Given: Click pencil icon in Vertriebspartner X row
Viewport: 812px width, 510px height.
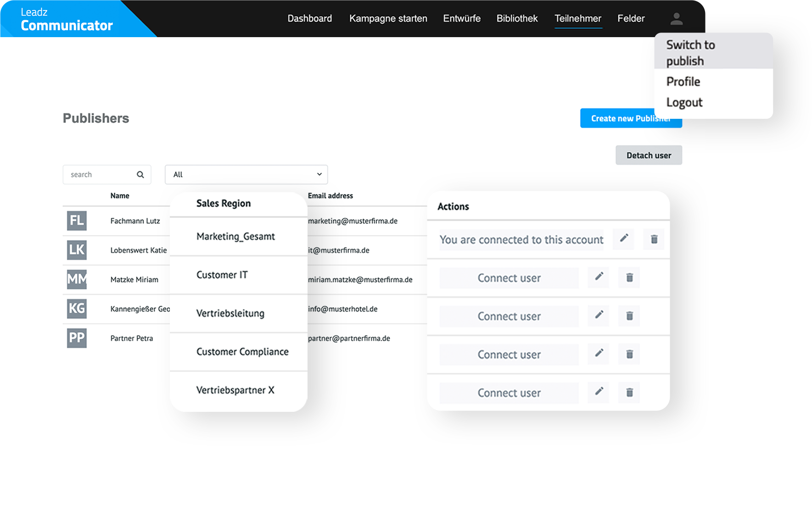Looking at the screenshot, I should point(599,392).
